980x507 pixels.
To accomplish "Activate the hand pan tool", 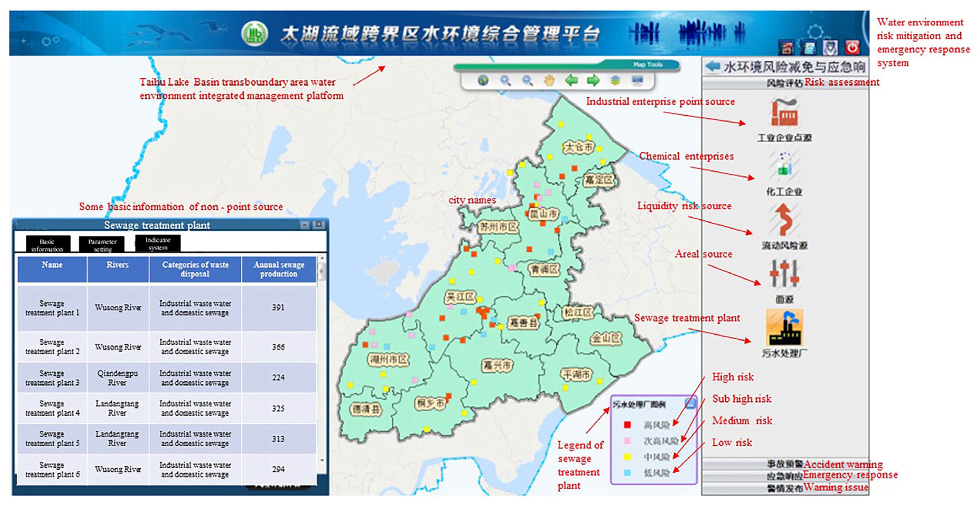I will tap(549, 80).
